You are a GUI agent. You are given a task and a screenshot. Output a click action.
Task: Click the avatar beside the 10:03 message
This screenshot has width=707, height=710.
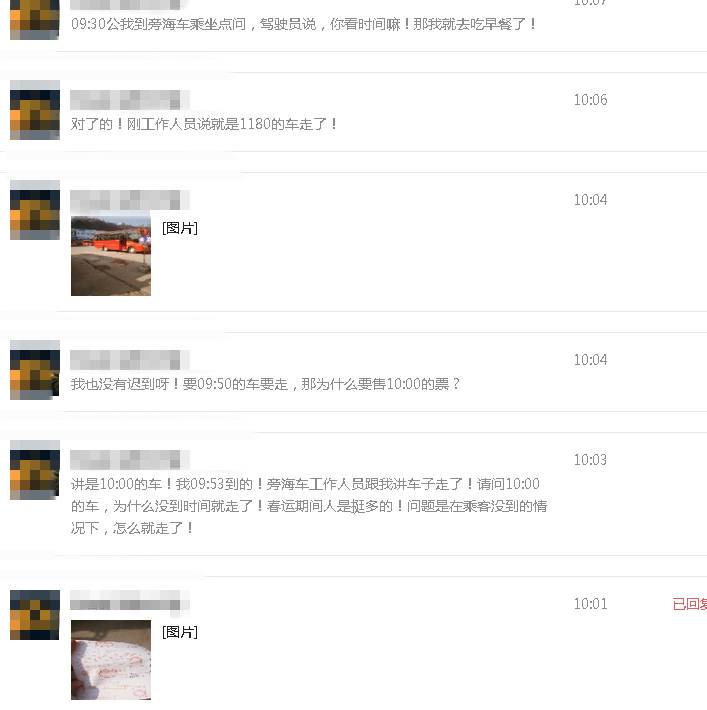[x=35, y=470]
